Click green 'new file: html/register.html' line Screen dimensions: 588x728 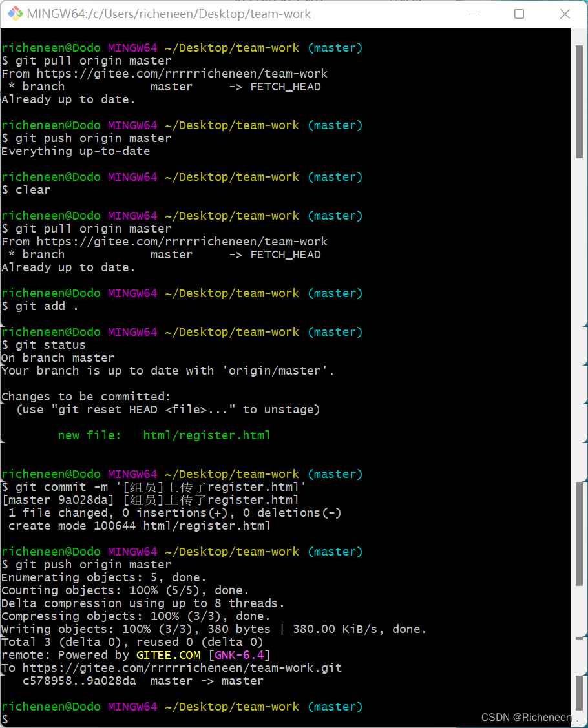coord(164,435)
